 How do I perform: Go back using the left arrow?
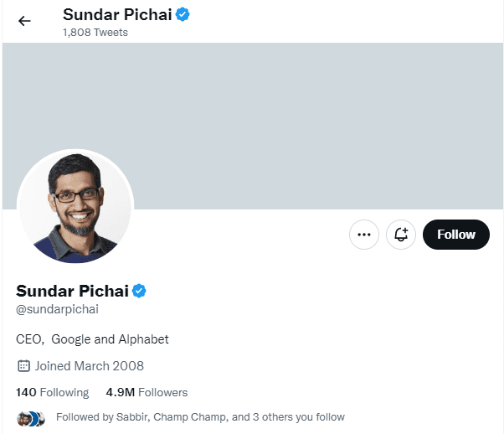click(x=24, y=21)
